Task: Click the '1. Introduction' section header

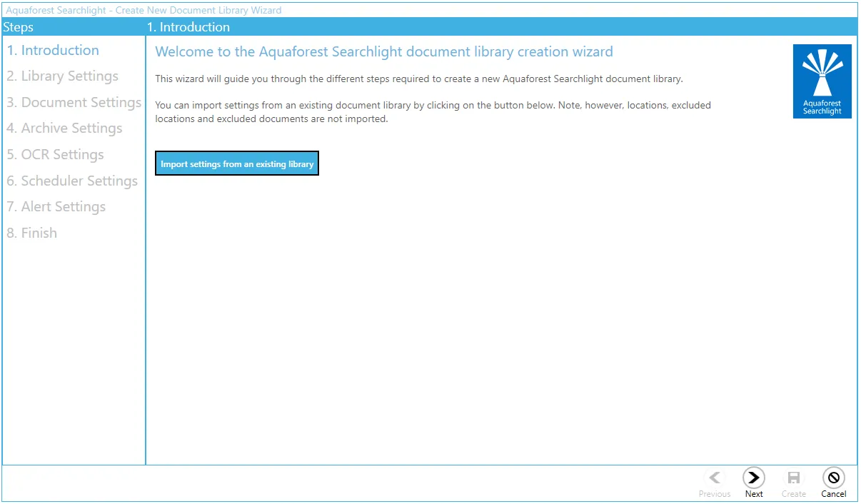Action: pyautogui.click(x=188, y=27)
